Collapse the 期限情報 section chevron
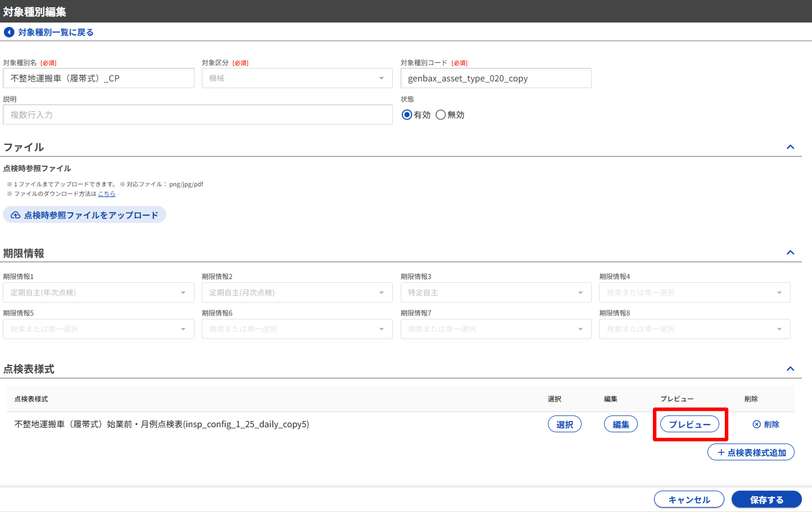This screenshot has width=812, height=512. [x=790, y=253]
